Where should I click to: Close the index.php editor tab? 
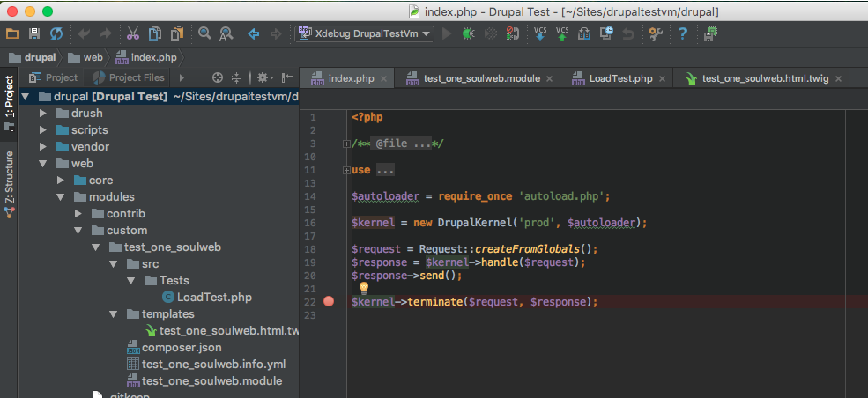[383, 79]
